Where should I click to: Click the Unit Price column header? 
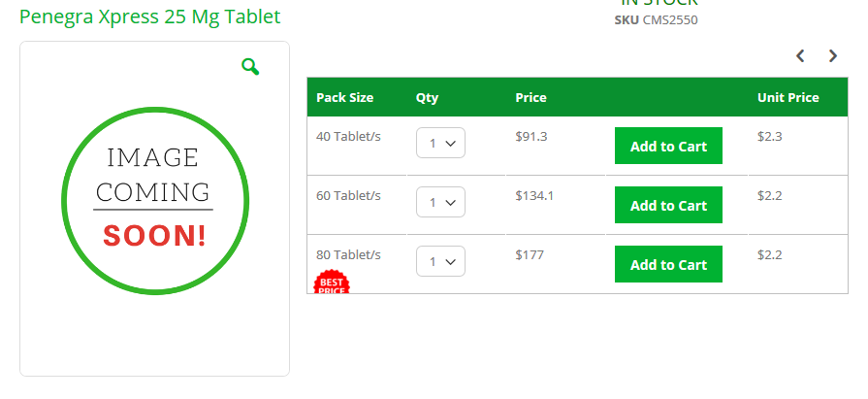point(788,97)
